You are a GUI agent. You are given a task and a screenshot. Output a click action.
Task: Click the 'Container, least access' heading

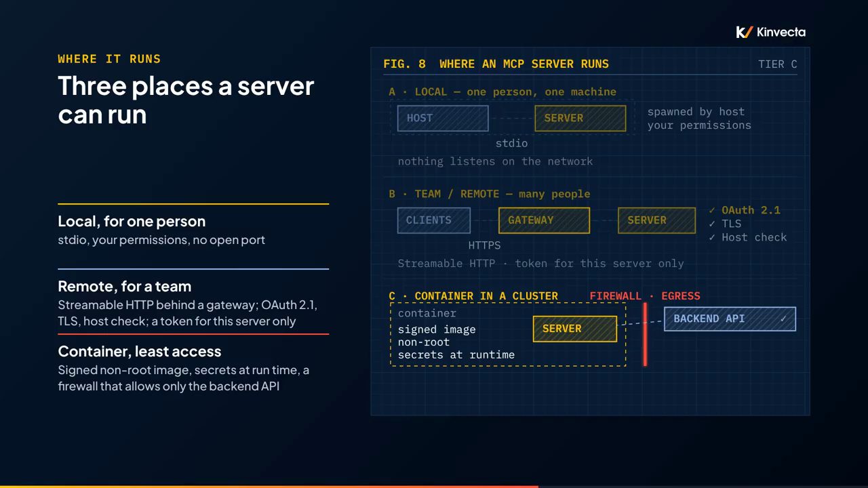[x=140, y=351]
